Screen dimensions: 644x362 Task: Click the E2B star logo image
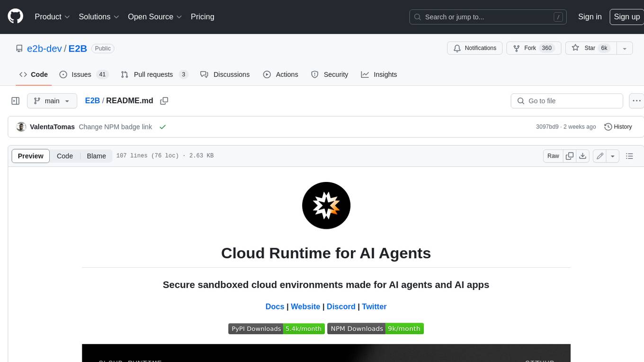point(326,206)
